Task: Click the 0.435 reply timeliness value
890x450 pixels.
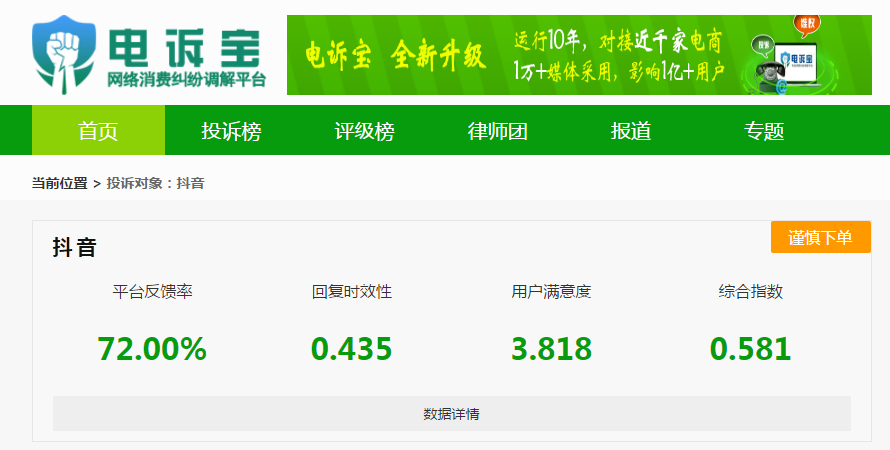Action: (351, 348)
